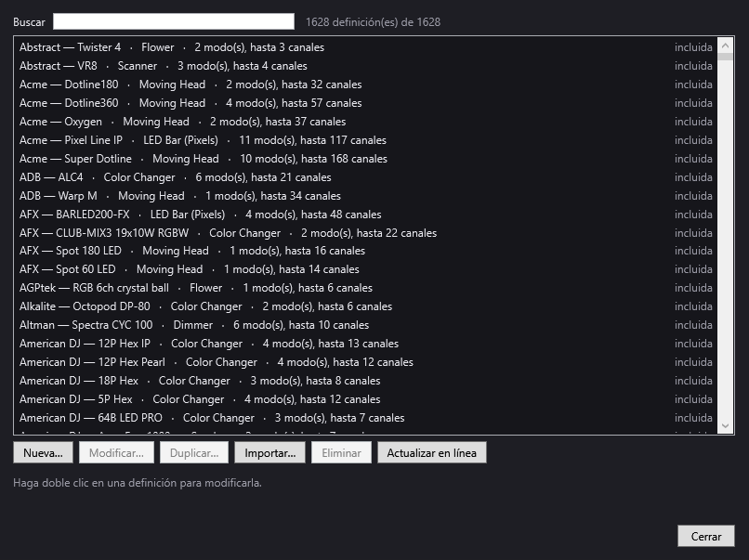Open the Importar... dialog
This screenshot has height=560, width=749.
click(269, 452)
